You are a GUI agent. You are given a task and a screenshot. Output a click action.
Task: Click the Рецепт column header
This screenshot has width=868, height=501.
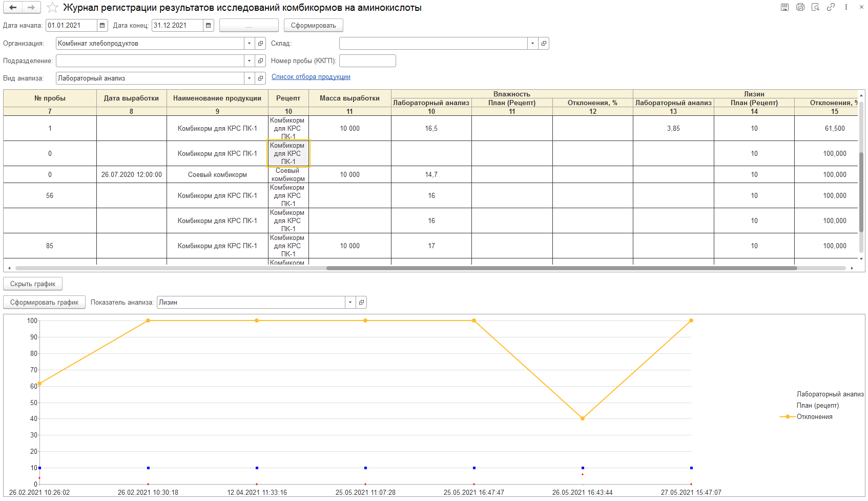tap(288, 98)
